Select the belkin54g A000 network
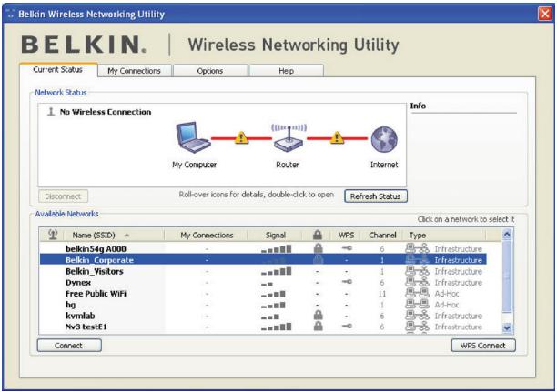557x392 pixels. (263, 248)
